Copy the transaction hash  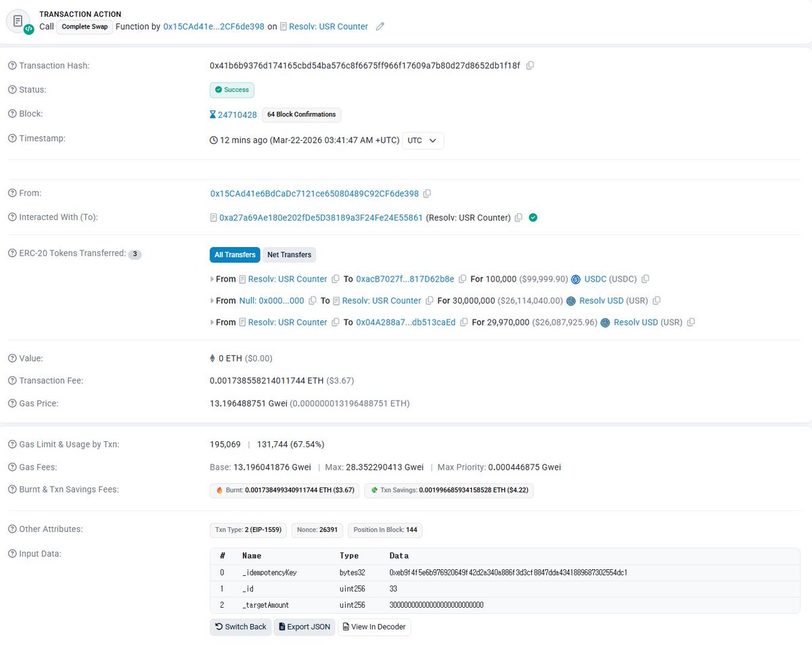pos(530,65)
